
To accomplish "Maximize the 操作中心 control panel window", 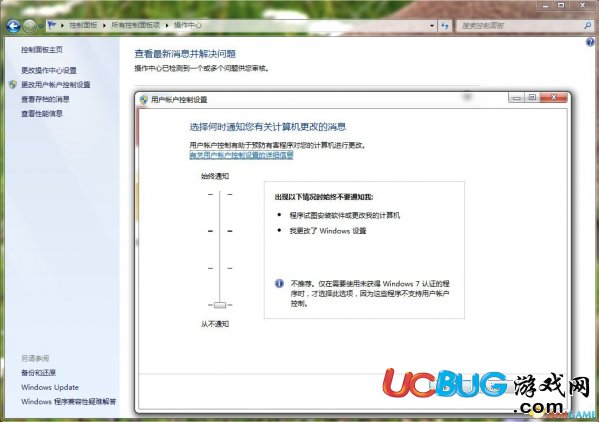I will [x=561, y=5].
